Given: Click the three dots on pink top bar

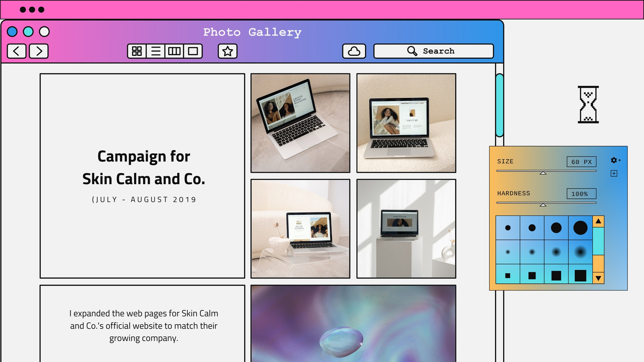Looking at the screenshot, I should pyautogui.click(x=32, y=10).
